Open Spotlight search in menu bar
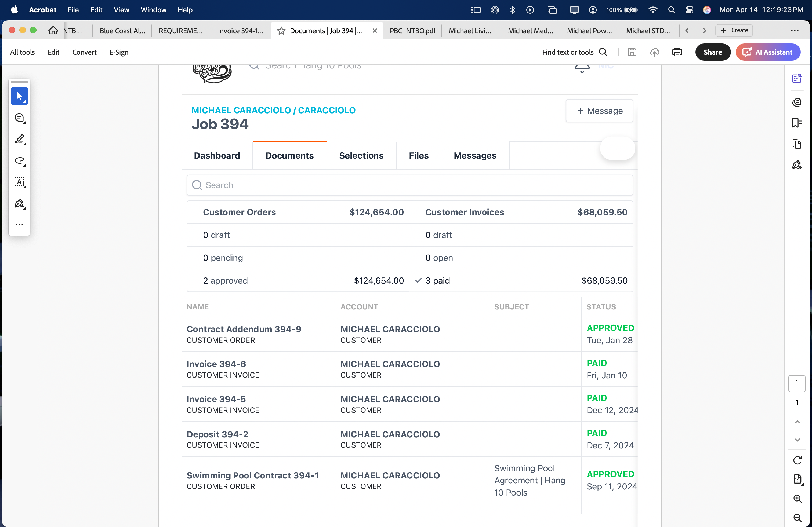The width and height of the screenshot is (812, 527). coord(672,10)
